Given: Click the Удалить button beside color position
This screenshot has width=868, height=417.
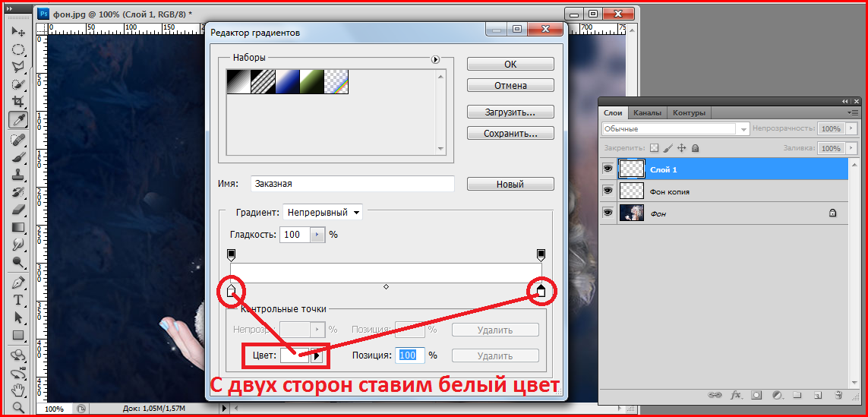Looking at the screenshot, I should point(495,355).
